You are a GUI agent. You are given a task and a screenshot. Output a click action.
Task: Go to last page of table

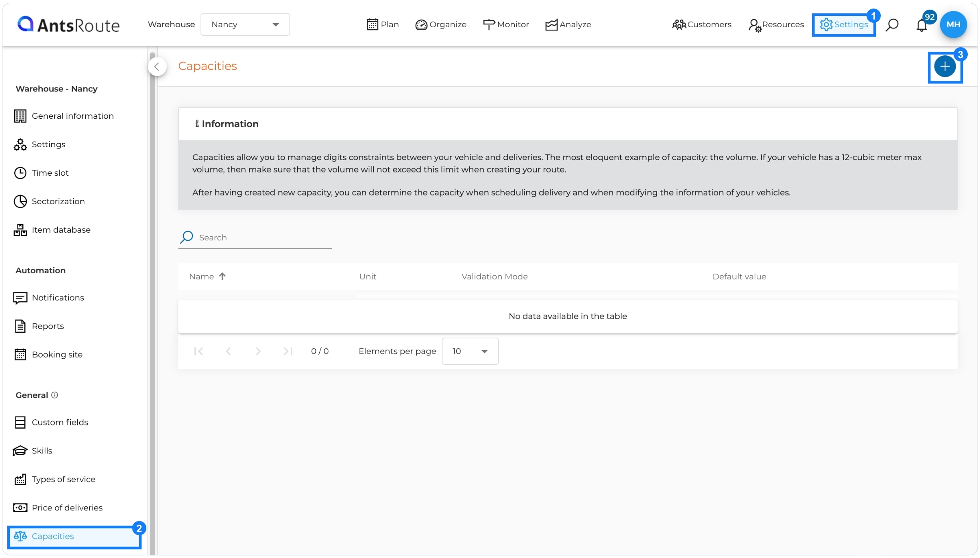click(288, 351)
